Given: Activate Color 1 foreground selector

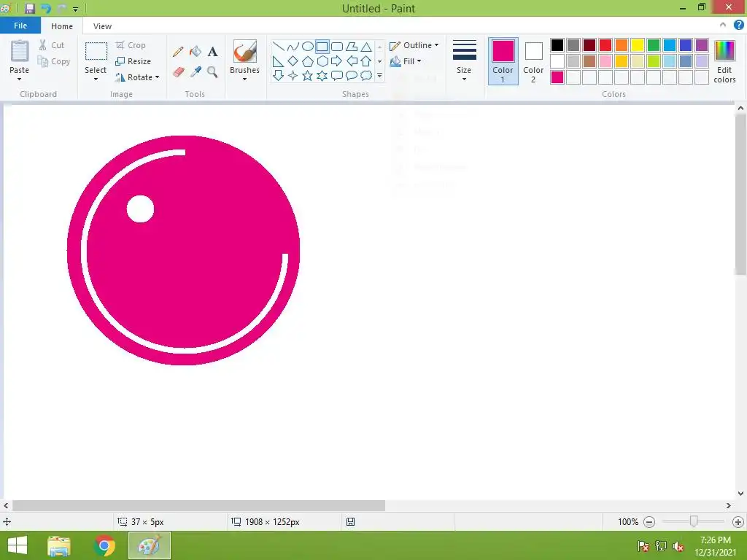Looking at the screenshot, I should pos(503,61).
